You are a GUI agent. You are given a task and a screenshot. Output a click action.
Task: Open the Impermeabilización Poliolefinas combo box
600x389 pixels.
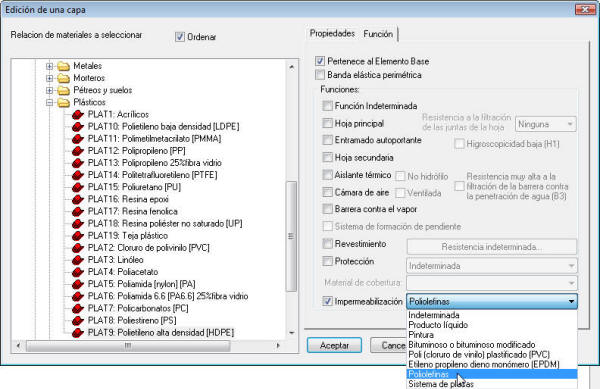[x=492, y=301]
